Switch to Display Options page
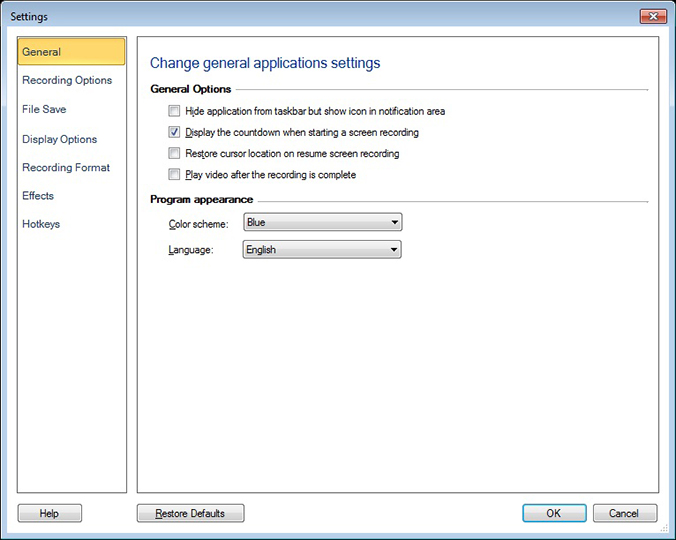This screenshot has height=540, width=676. point(59,139)
